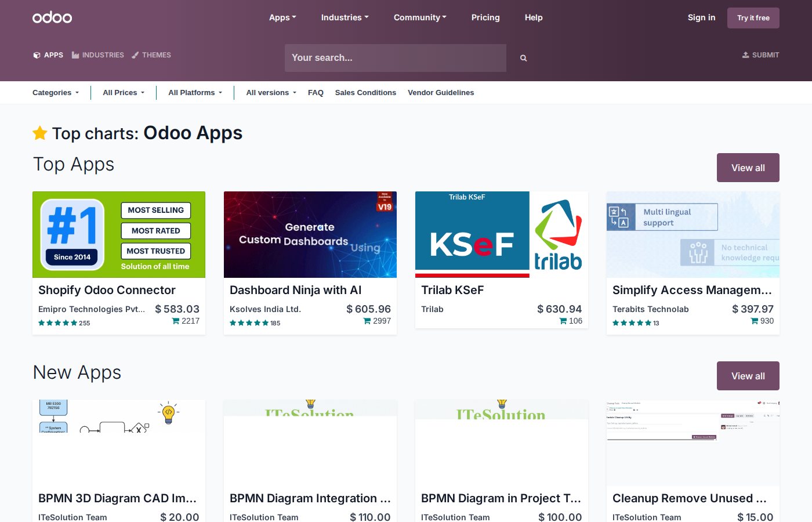Image resolution: width=812 pixels, height=522 pixels.
Task: Click inside the Your search input field
Action: pyautogui.click(x=395, y=57)
